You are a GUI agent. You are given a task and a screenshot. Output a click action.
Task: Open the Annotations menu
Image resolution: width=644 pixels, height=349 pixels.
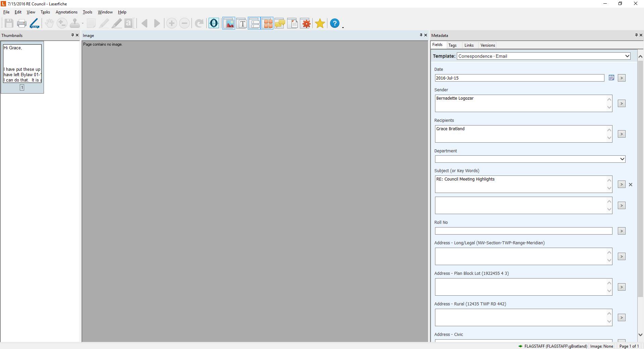pos(66,12)
